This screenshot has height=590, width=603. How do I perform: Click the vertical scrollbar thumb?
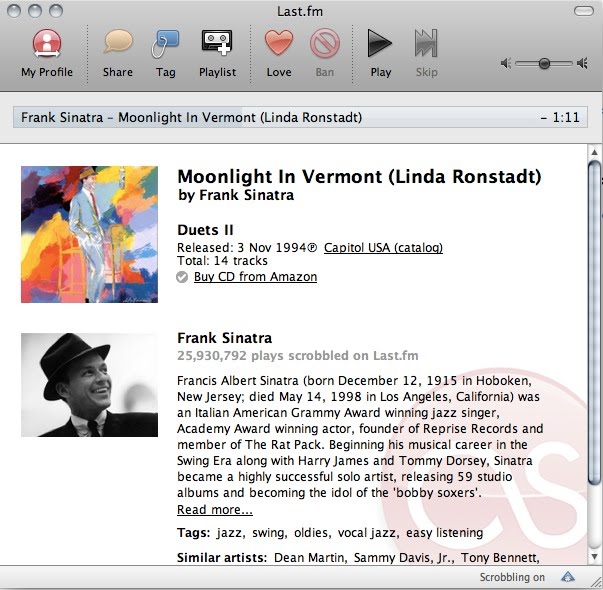595,323
